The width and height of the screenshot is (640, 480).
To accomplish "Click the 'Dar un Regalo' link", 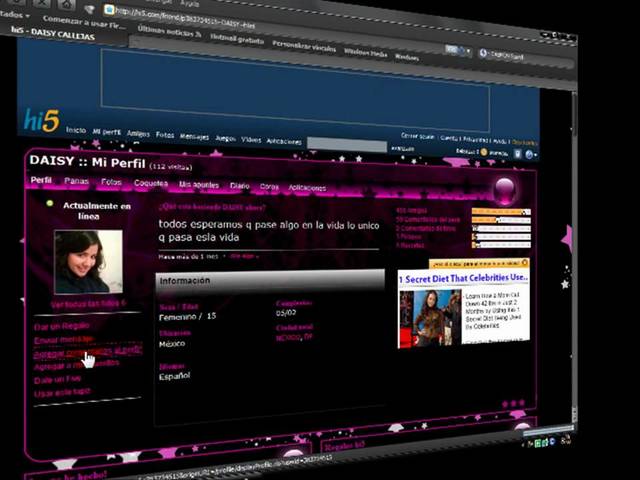I will 62,326.
